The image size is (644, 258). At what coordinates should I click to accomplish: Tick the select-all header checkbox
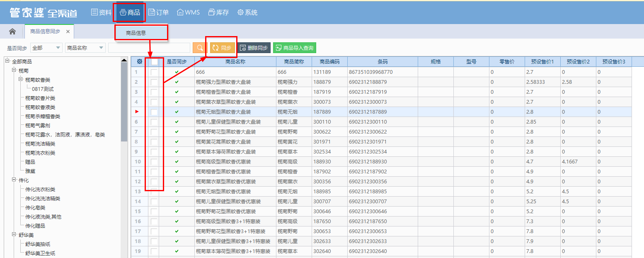point(154,62)
